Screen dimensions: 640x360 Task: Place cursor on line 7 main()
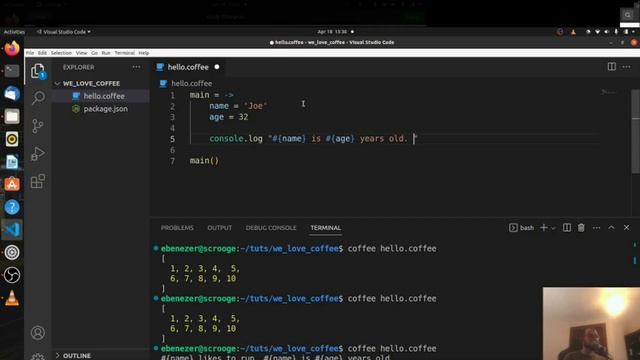coord(204,160)
